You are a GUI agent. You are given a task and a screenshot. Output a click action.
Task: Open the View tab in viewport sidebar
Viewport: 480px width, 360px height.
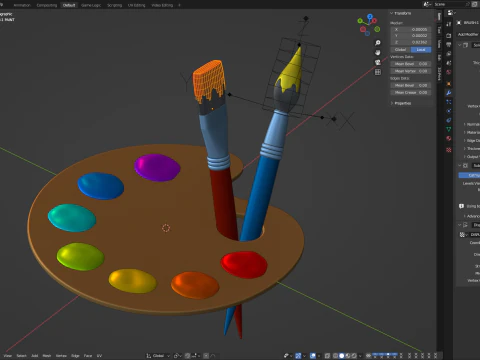pos(439,44)
